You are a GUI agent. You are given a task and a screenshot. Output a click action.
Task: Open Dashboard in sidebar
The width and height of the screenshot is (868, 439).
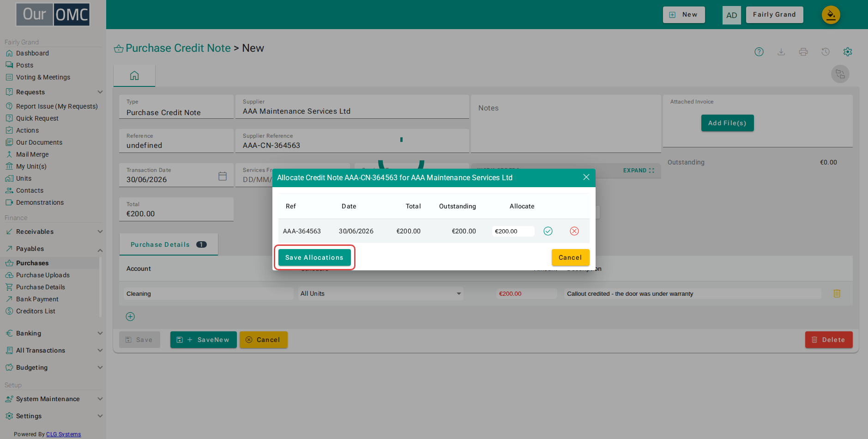32,53
